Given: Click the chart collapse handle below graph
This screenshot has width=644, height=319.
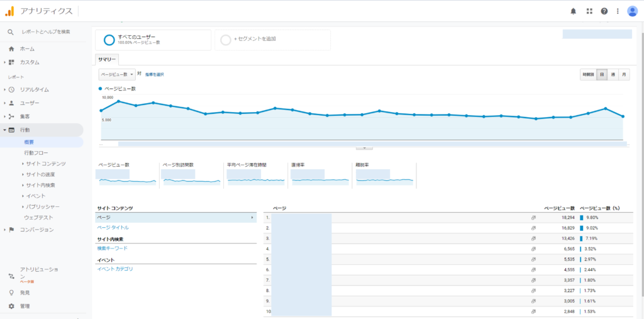Looking at the screenshot, I should (364, 148).
